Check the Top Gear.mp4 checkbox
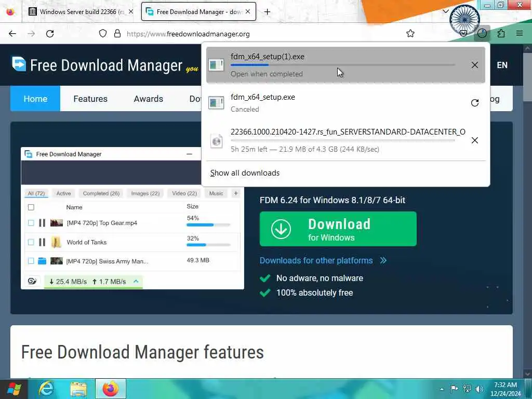This screenshot has height=399, width=532. click(31, 223)
